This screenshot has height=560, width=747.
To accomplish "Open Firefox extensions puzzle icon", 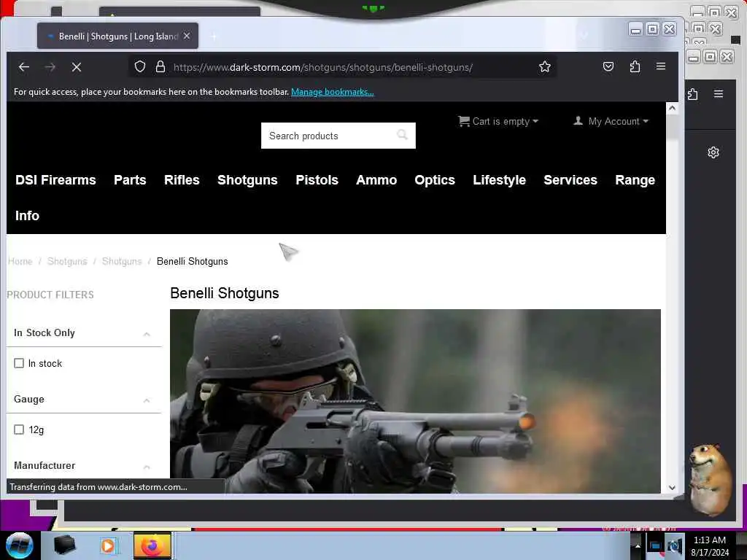I will pyautogui.click(x=635, y=66).
